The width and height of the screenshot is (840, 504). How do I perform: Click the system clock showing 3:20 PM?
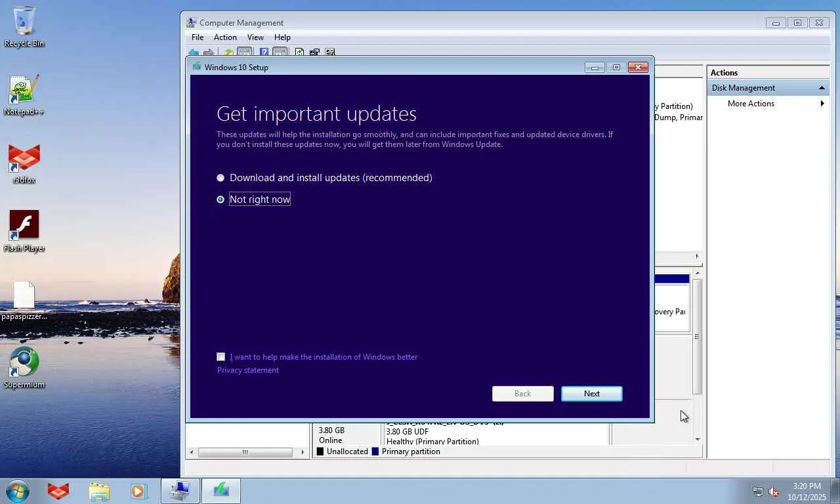pyautogui.click(x=807, y=486)
